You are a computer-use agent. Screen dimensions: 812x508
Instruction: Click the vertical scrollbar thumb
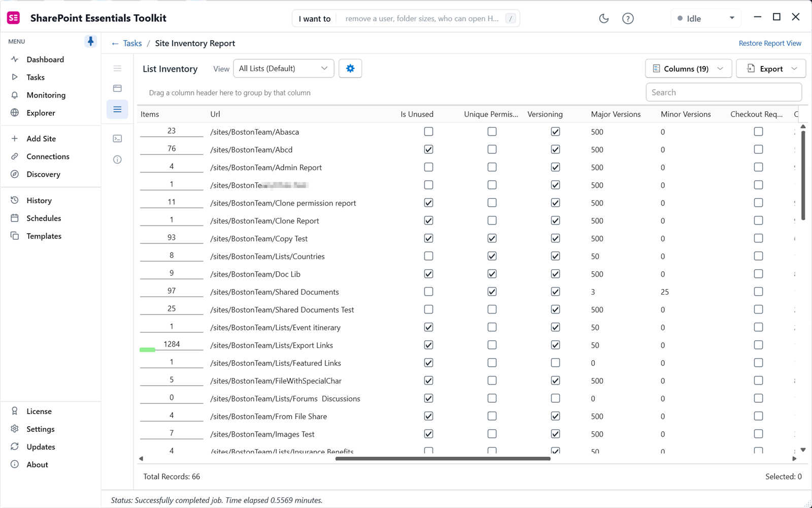coord(803,175)
